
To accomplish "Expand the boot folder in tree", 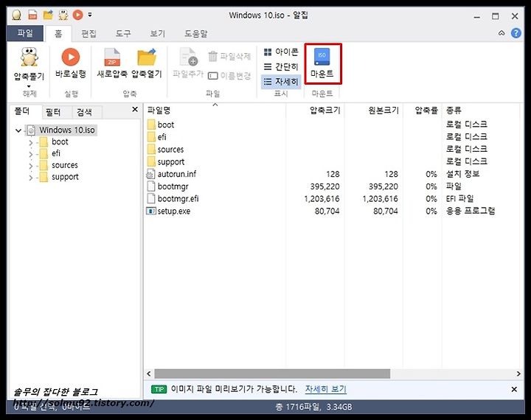I will 31,142.
